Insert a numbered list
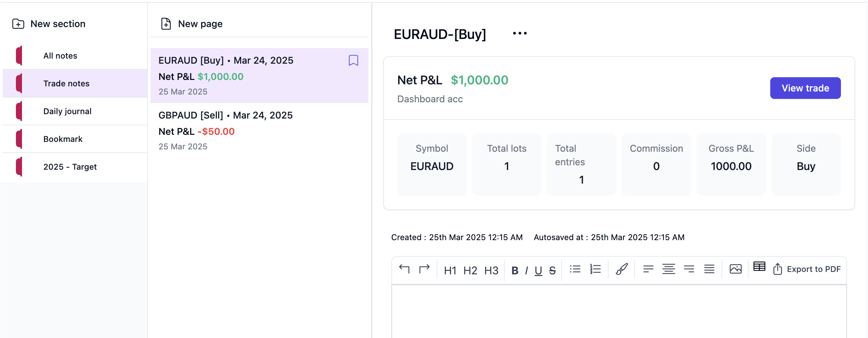Screen dimensions: 868x338 [595, 269]
